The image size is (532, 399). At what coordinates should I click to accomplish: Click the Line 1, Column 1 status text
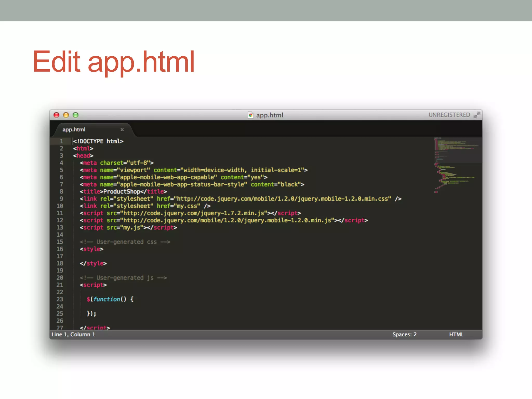click(x=73, y=334)
